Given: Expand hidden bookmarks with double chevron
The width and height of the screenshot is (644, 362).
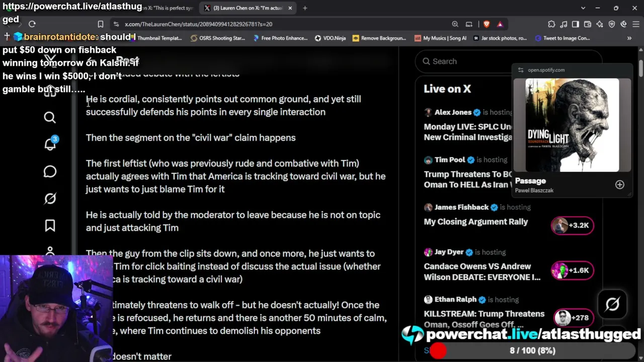Looking at the screenshot, I should pyautogui.click(x=629, y=38).
